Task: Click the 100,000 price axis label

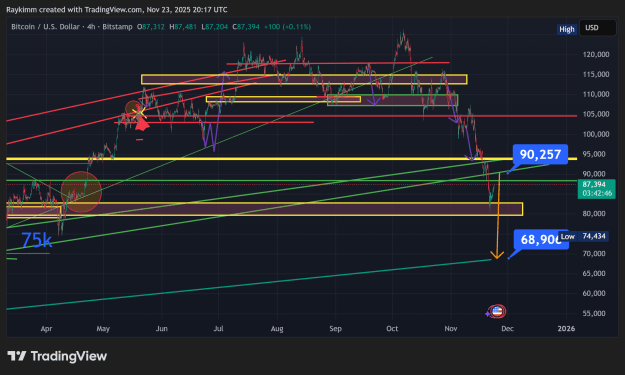Action: (x=596, y=134)
